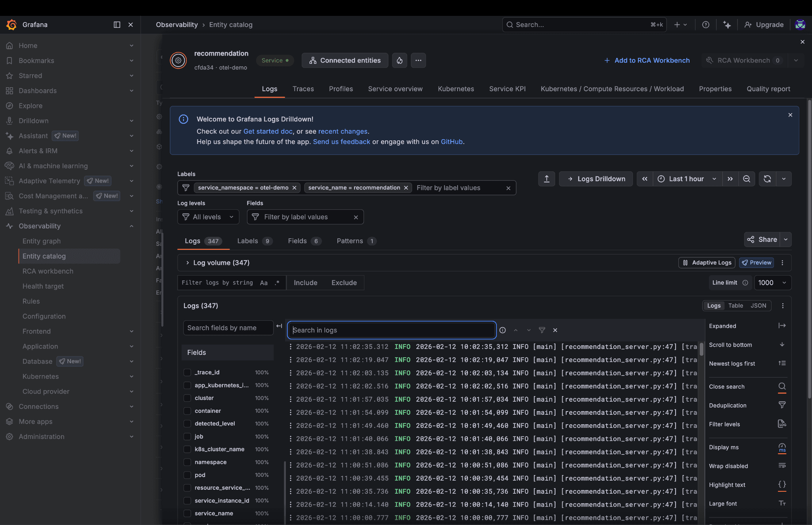Collapse the fields sidebar arrow icon
Image resolution: width=812 pixels, height=525 pixels.
coord(279,326)
